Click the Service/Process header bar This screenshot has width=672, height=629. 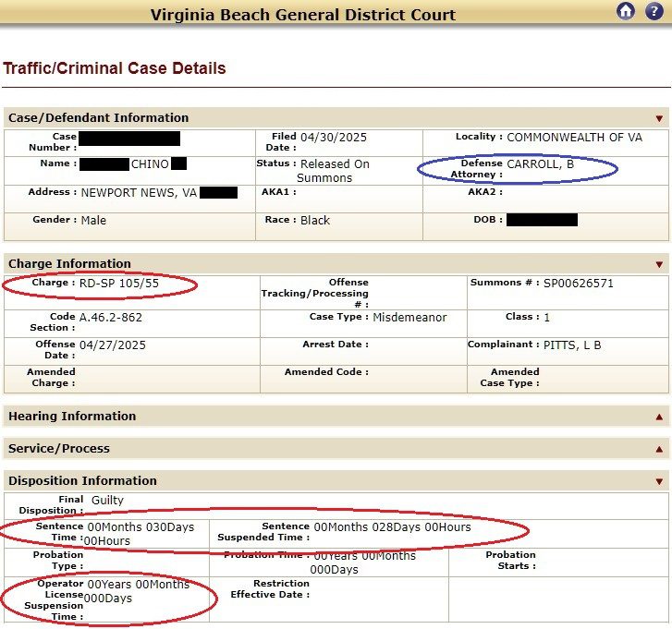[336, 448]
